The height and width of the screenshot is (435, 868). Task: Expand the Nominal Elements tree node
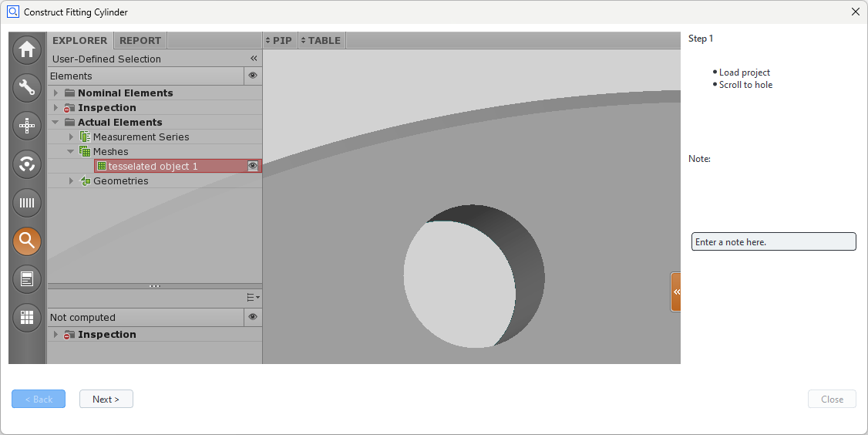[56, 93]
